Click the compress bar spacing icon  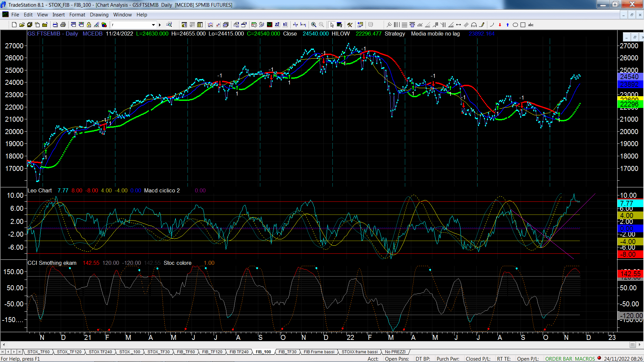[295, 25]
